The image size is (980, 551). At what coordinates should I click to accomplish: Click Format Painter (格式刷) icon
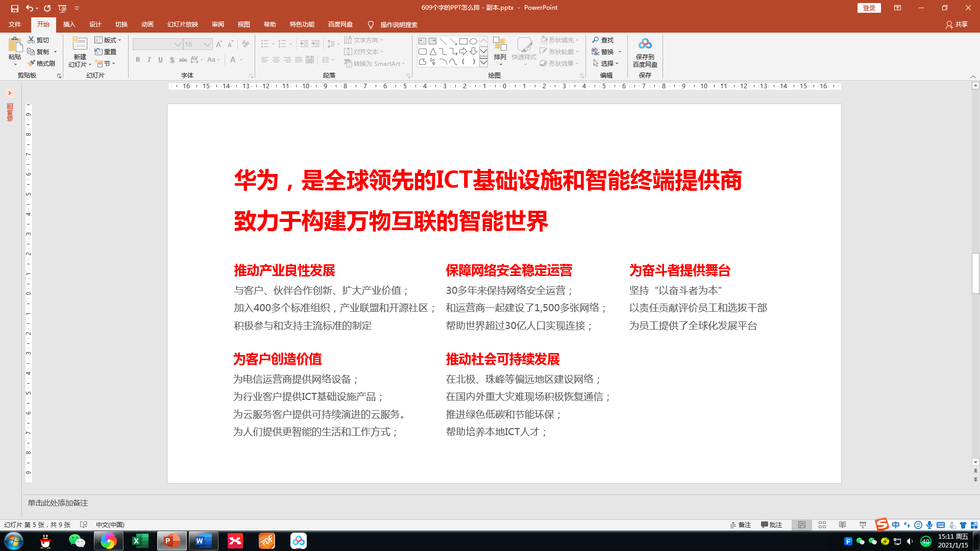pos(31,63)
